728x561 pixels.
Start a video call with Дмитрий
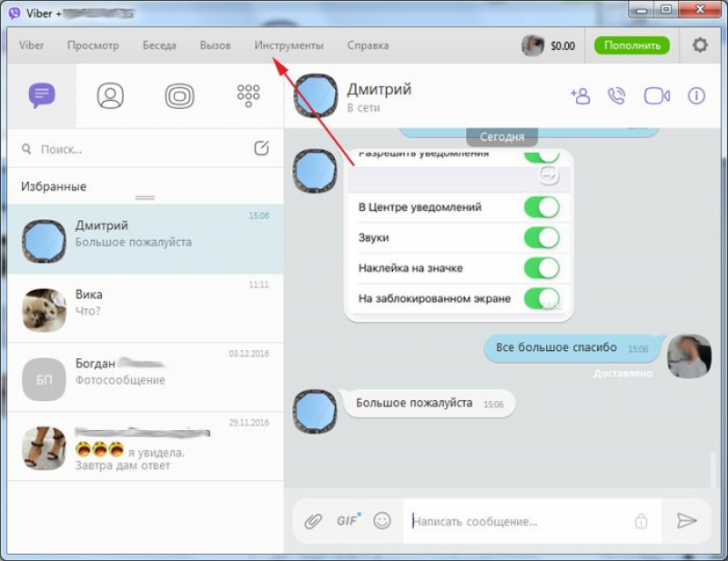click(x=655, y=95)
